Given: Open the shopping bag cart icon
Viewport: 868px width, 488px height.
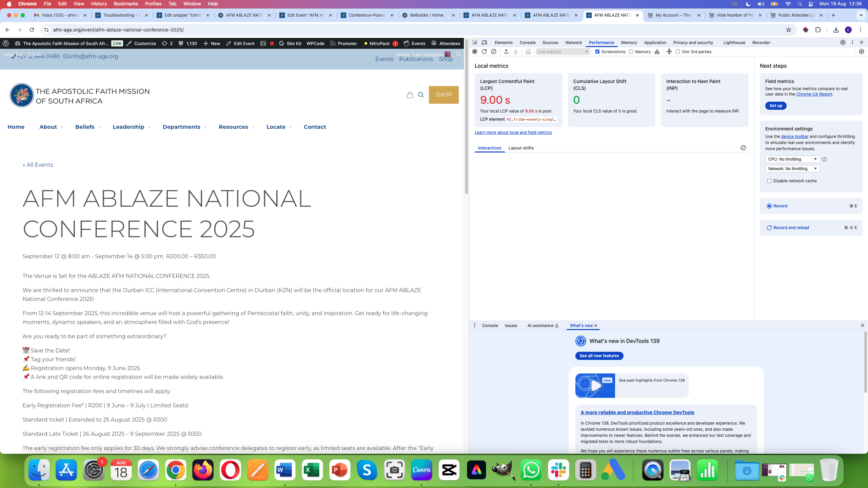Looking at the screenshot, I should click(x=410, y=95).
